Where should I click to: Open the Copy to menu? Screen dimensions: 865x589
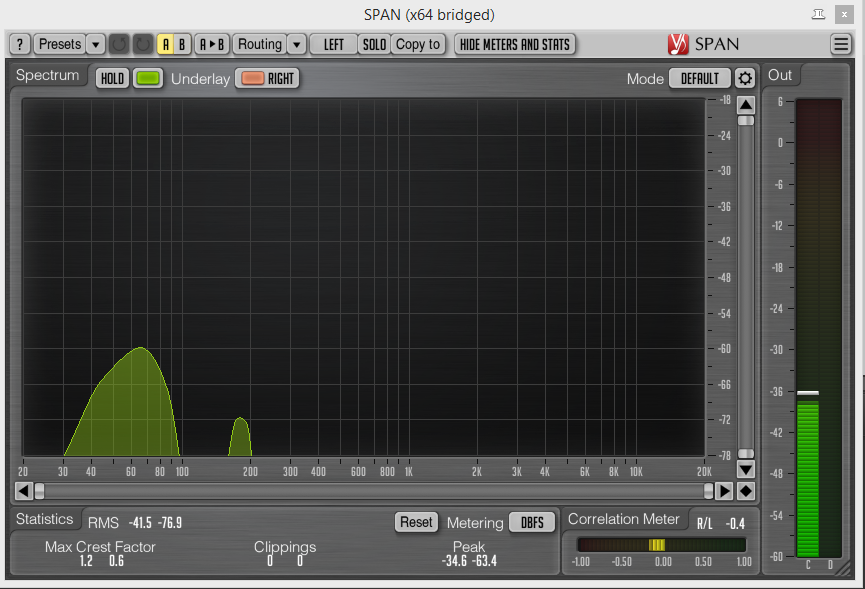coord(418,44)
